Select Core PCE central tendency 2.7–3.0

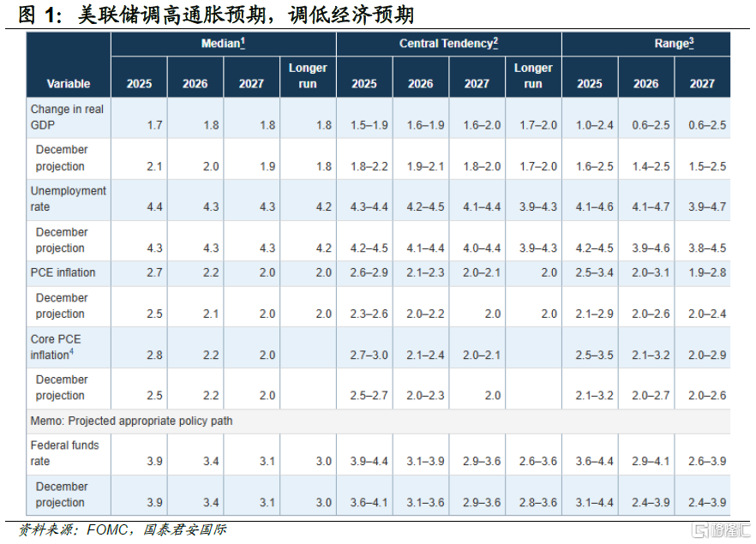coord(369,356)
